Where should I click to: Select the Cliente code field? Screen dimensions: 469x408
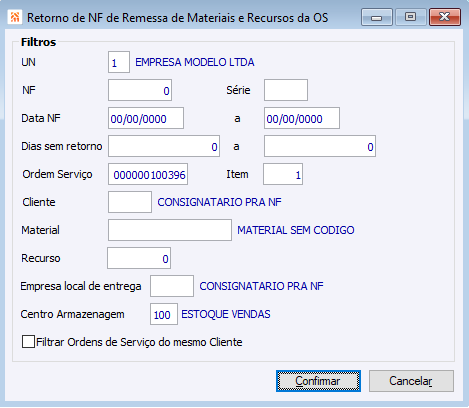click(x=130, y=202)
